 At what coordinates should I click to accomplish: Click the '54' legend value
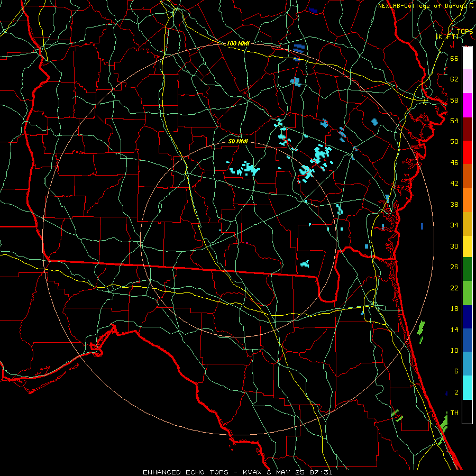coord(454,121)
